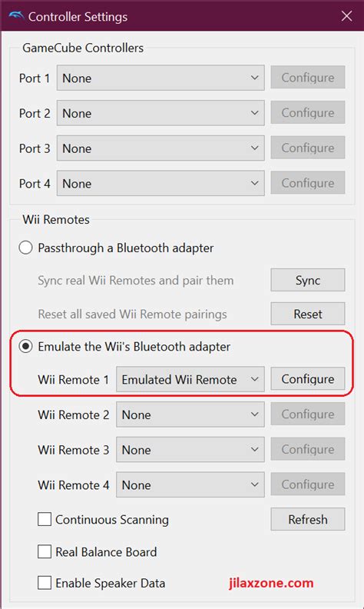
Task: Click the Dolphin icon in title bar
Action: 15,16
